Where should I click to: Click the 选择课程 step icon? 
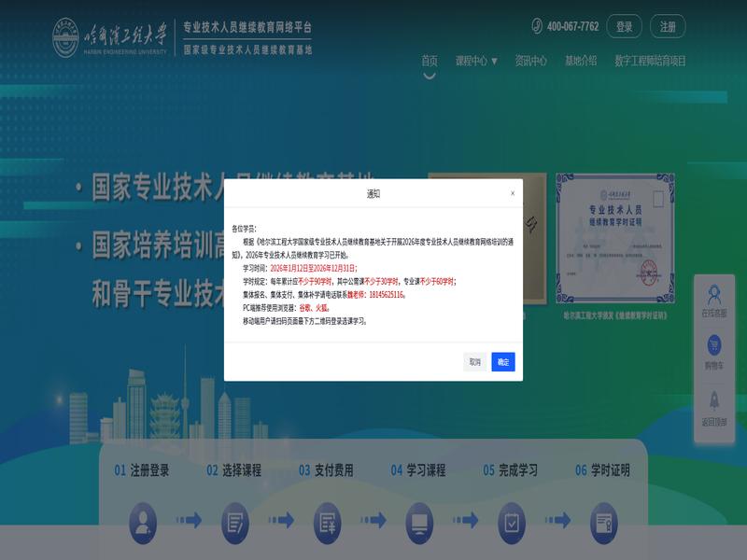coord(234,520)
